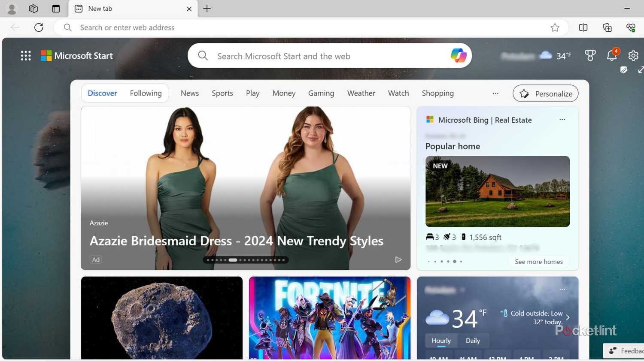Open the Collections icon in toolbar

[x=607, y=27]
